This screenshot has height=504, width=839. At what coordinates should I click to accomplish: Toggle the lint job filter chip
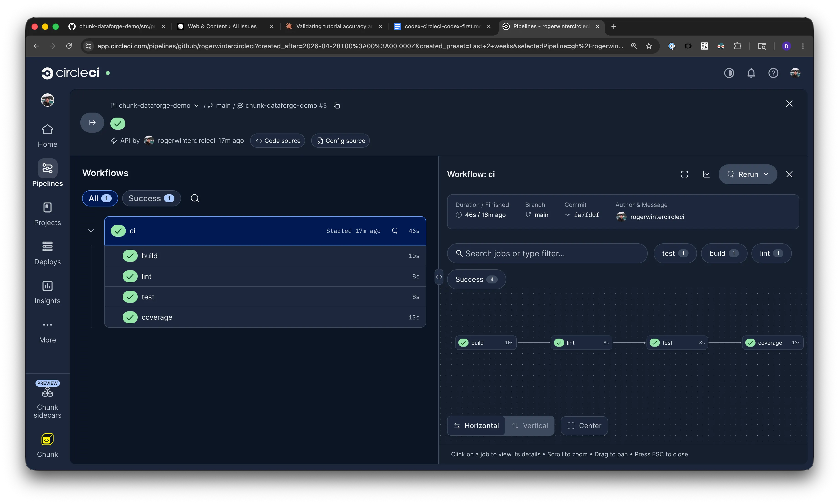coord(771,253)
